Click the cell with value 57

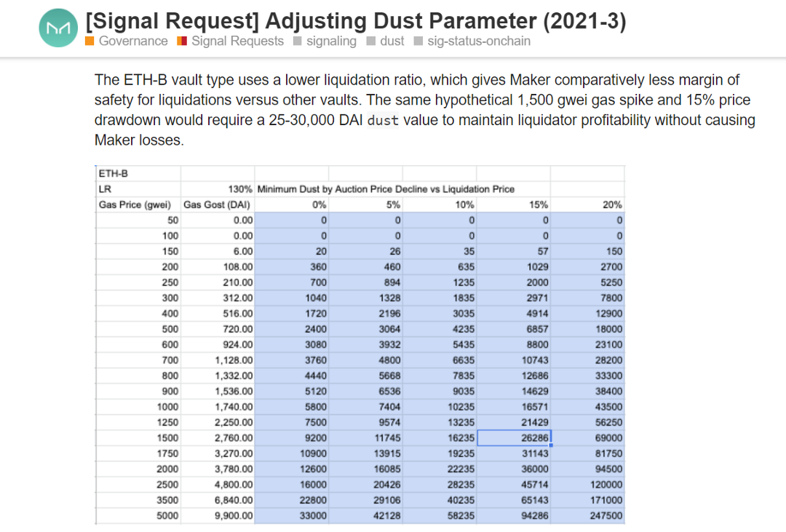coord(514,251)
